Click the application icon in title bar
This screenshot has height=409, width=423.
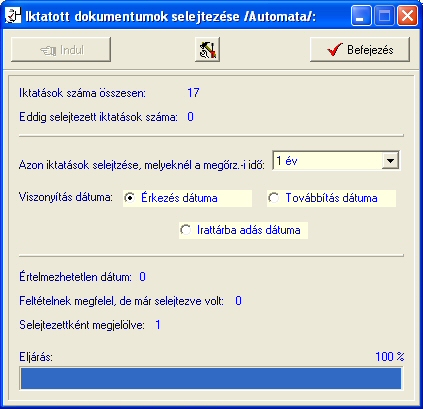click(x=13, y=16)
